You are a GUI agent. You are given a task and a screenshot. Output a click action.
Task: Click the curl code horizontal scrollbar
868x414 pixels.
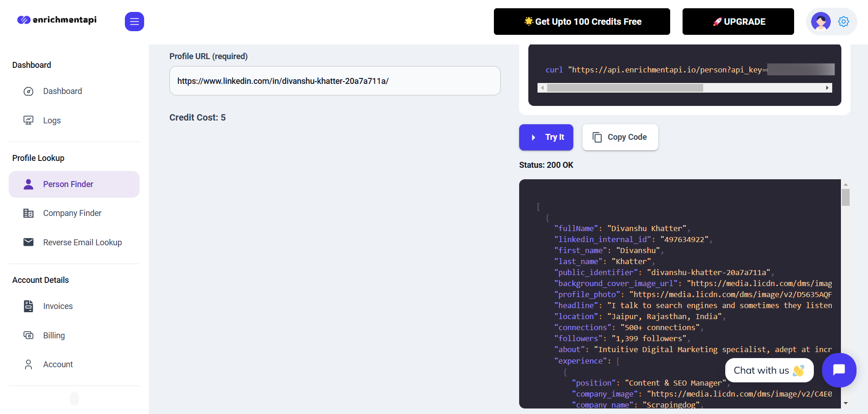click(x=625, y=88)
